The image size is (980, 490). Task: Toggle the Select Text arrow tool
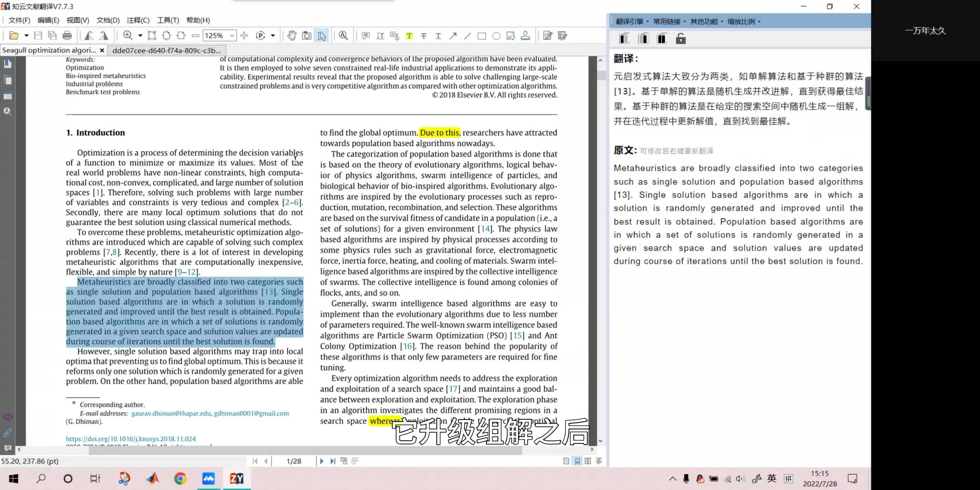[321, 36]
